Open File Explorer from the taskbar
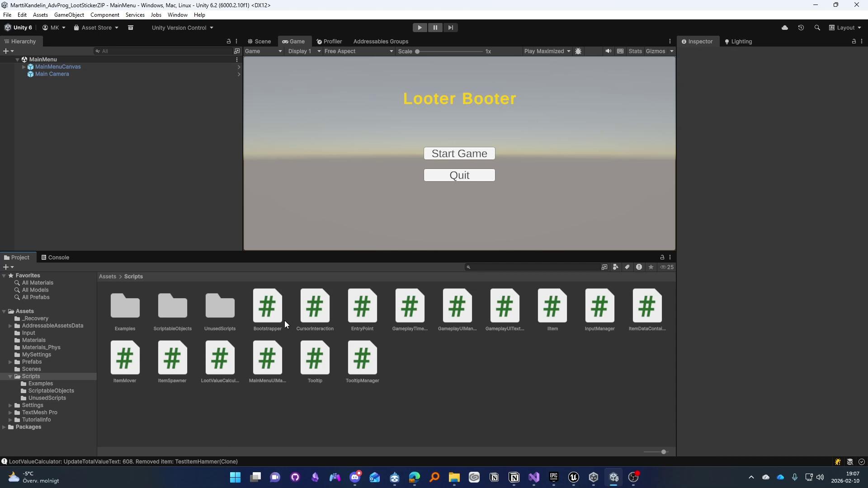The width and height of the screenshot is (868, 488). 454,478
